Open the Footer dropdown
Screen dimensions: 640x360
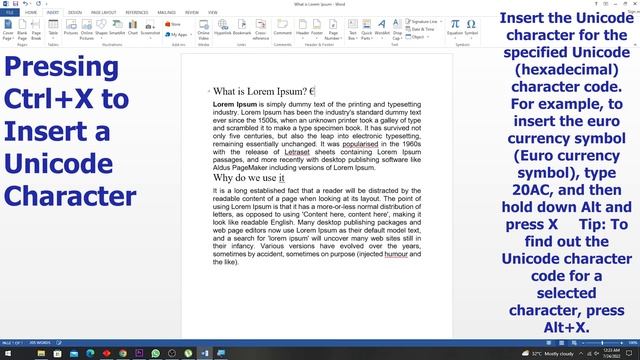[317, 29]
